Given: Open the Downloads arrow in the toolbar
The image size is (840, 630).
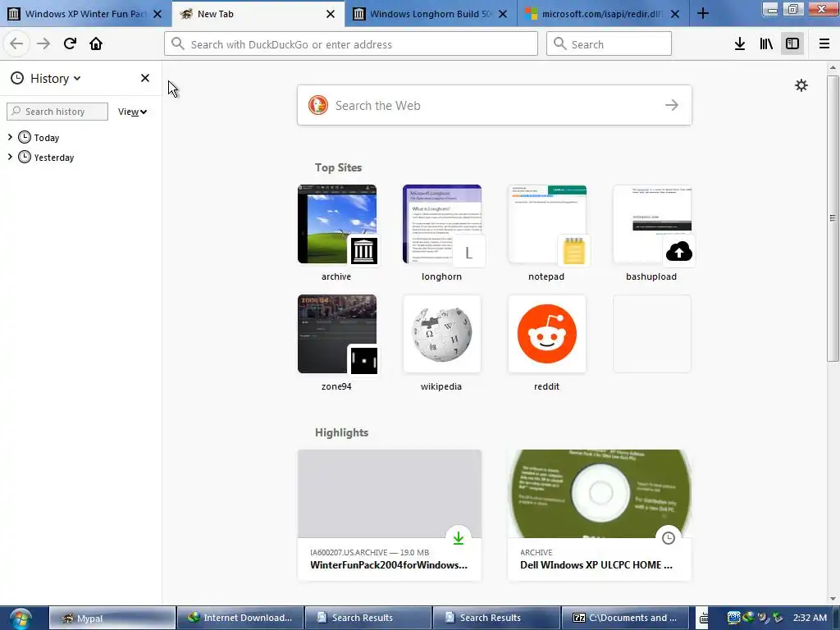Looking at the screenshot, I should pos(739,43).
